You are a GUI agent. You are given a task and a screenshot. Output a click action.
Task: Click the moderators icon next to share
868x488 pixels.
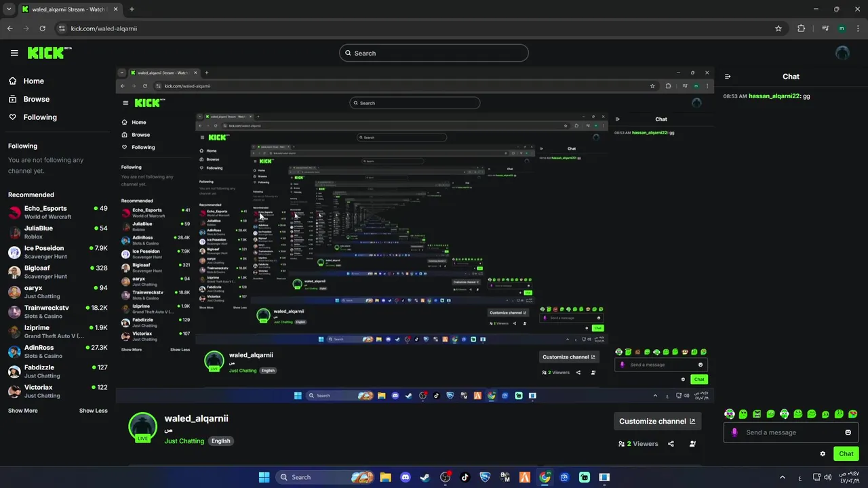692,444
